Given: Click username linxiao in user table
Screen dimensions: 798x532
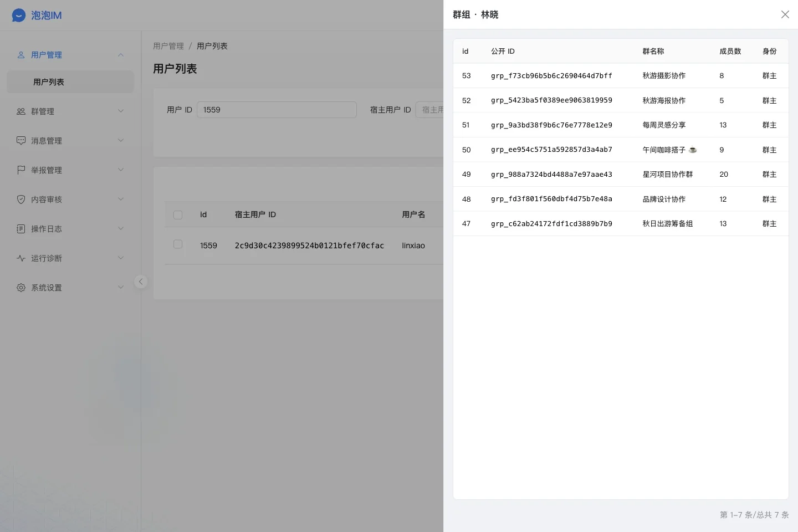Looking at the screenshot, I should [x=413, y=245].
